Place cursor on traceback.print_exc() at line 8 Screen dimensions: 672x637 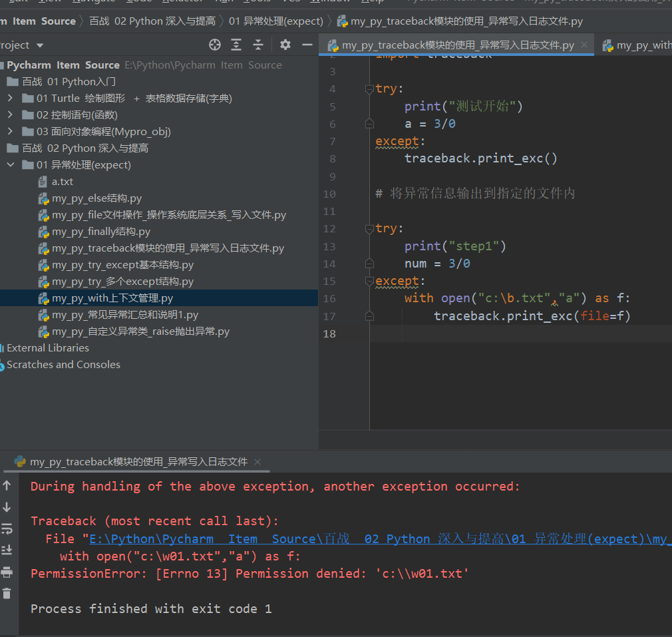coord(481,158)
